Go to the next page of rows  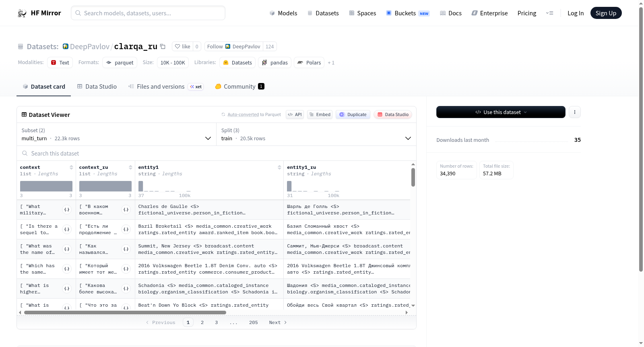(278, 322)
